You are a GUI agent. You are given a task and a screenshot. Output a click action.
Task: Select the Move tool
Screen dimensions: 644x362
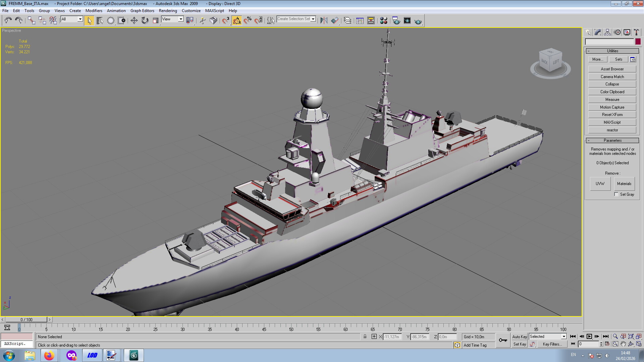pos(134,21)
